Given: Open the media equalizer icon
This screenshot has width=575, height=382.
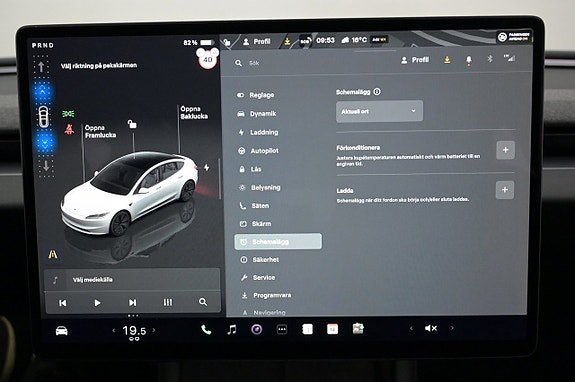Looking at the screenshot, I should 168,302.
